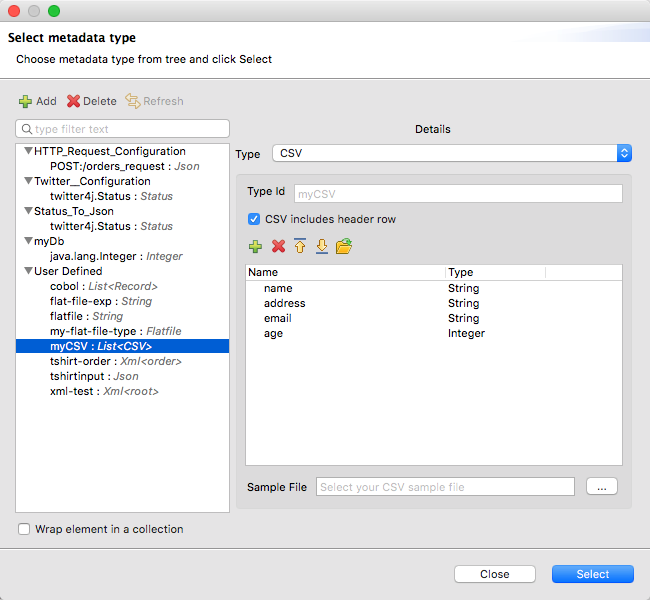Move CSV field up with up arrow
Image resolution: width=650 pixels, height=600 pixels.
pyautogui.click(x=300, y=246)
